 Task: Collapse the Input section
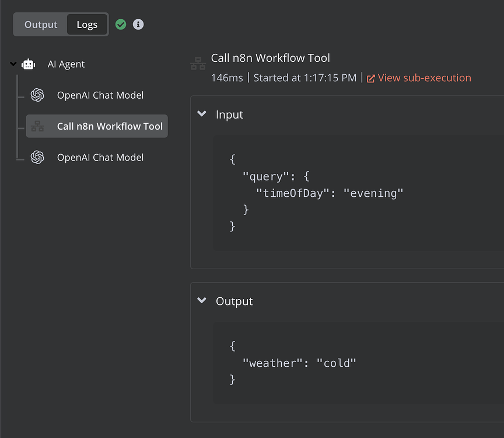tap(202, 114)
